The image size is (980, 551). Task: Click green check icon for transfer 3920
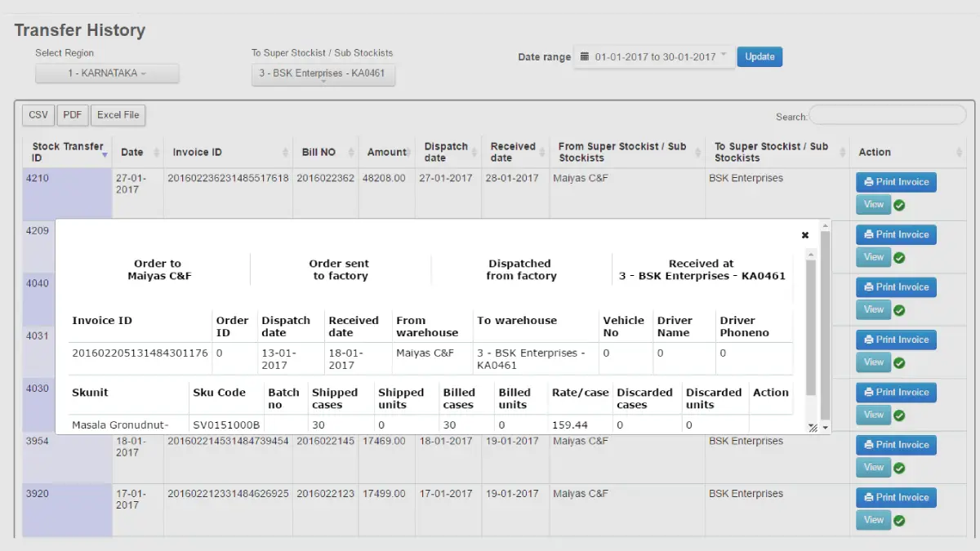tap(899, 521)
